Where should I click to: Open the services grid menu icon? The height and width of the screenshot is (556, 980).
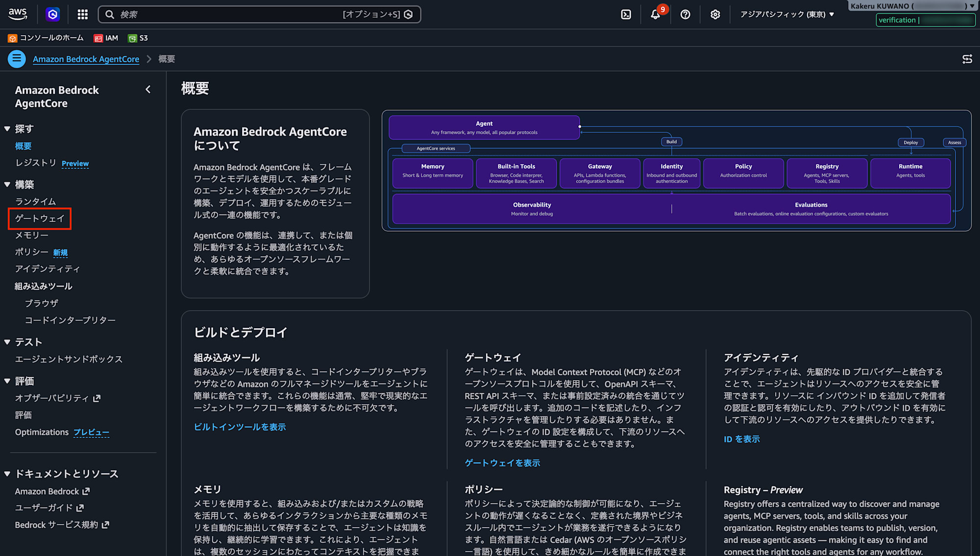(x=82, y=14)
